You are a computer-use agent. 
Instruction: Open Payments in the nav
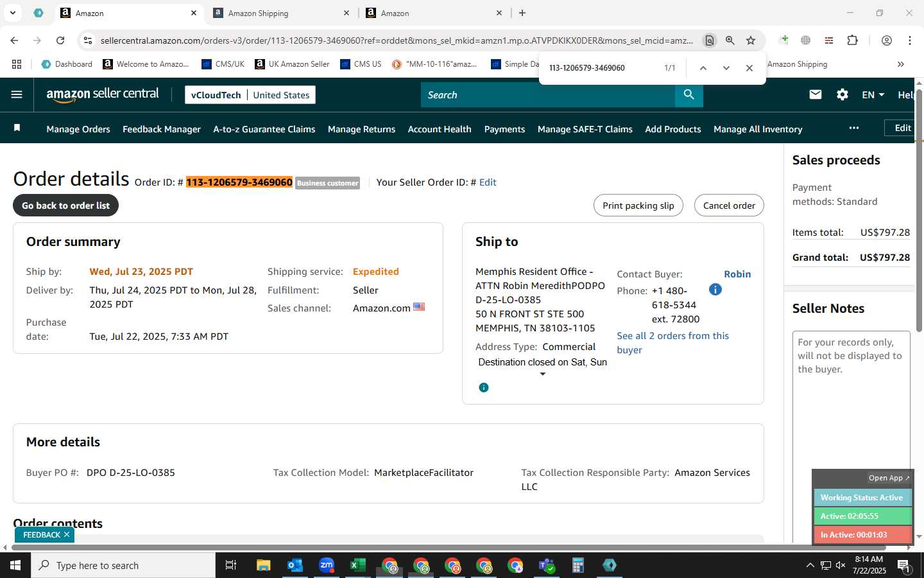pyautogui.click(x=504, y=129)
